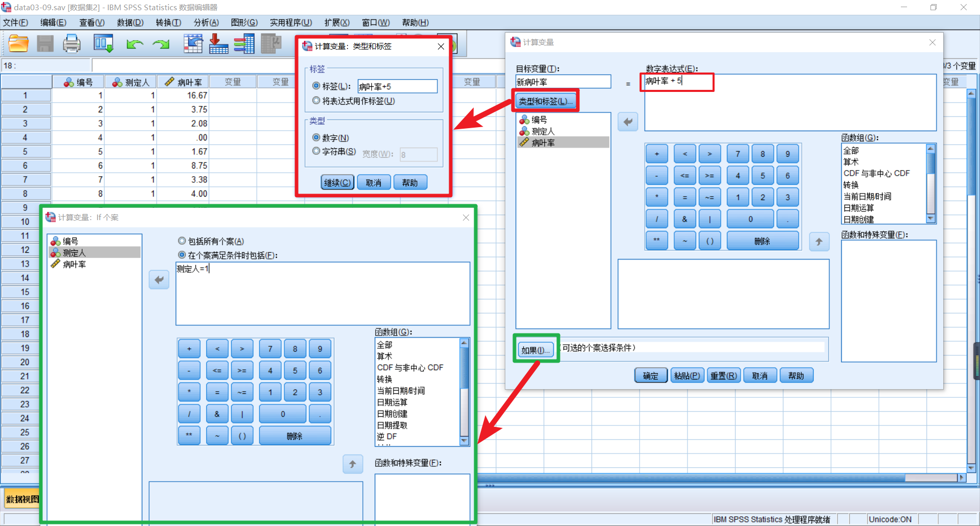Click the ** power key on If Cases keypad
This screenshot has width=980, height=526.
189,436
